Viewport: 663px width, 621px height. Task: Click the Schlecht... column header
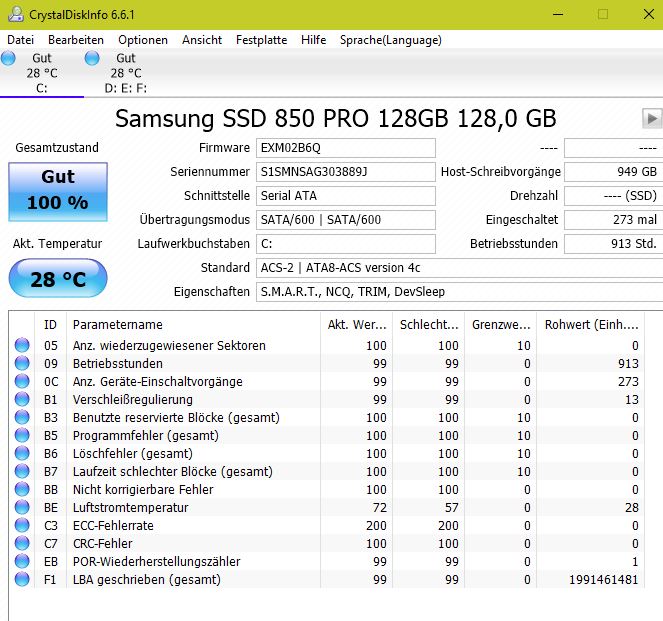click(429, 325)
